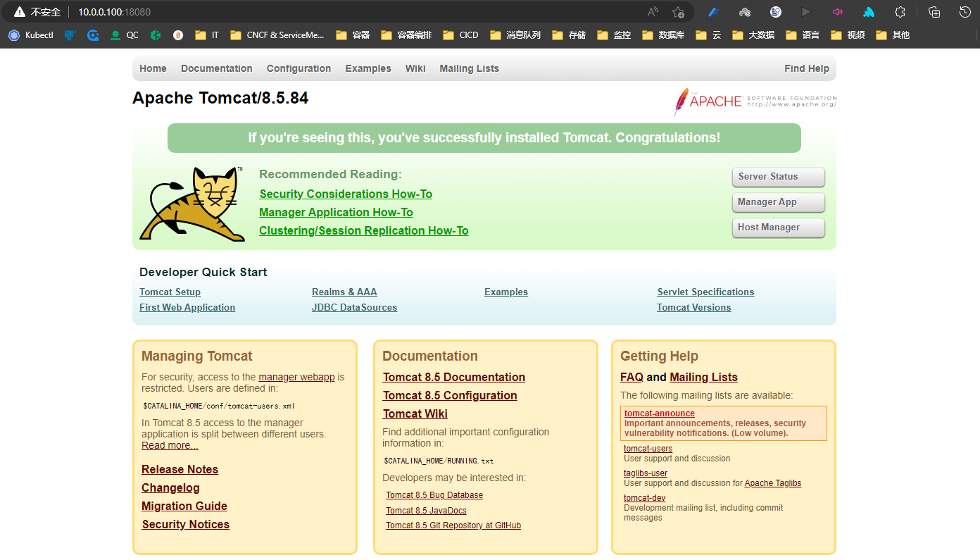Open Documentation in Tomcat nav bar
Image resolution: width=980 pixels, height=560 pixels.
click(217, 68)
